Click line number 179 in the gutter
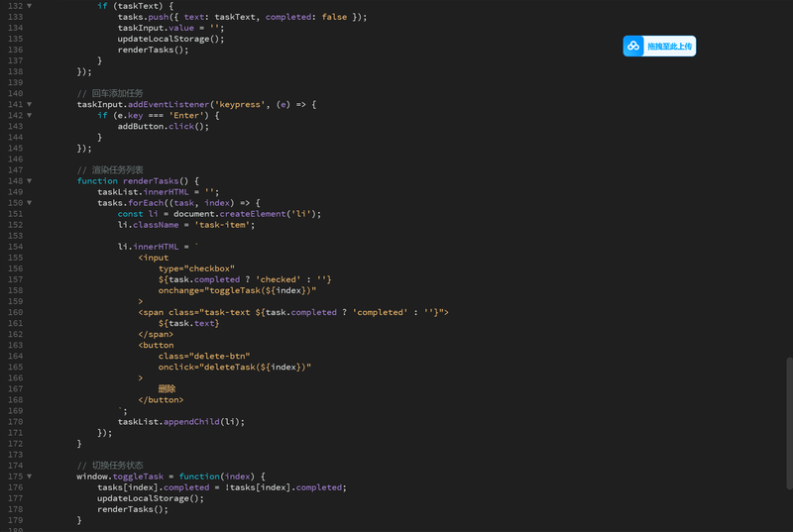Screen dimensions: 793x532 [15, 520]
